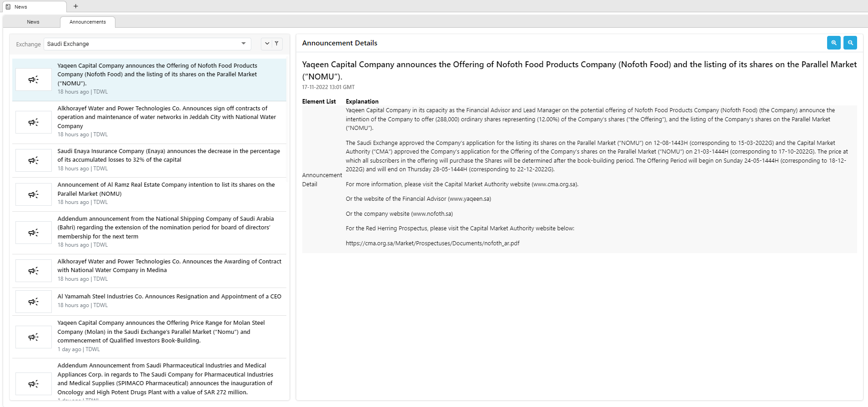
Task: Open Nofoth Food offering announcement in list
Action: click(x=149, y=79)
